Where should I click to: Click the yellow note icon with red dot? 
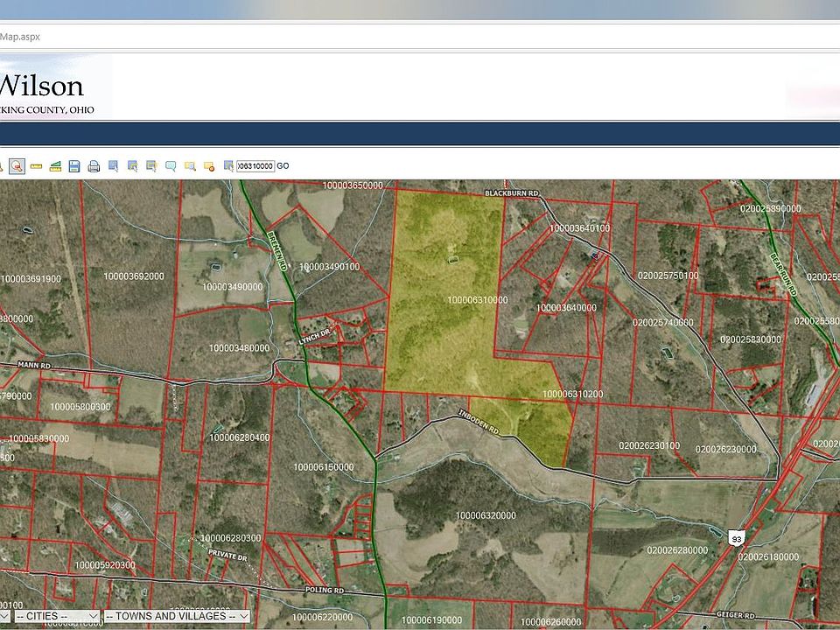pos(209,165)
